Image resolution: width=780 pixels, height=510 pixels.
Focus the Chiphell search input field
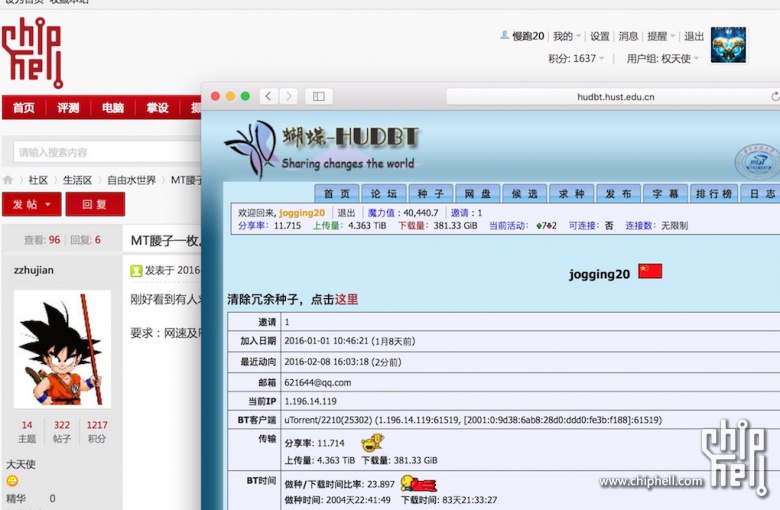point(107,152)
